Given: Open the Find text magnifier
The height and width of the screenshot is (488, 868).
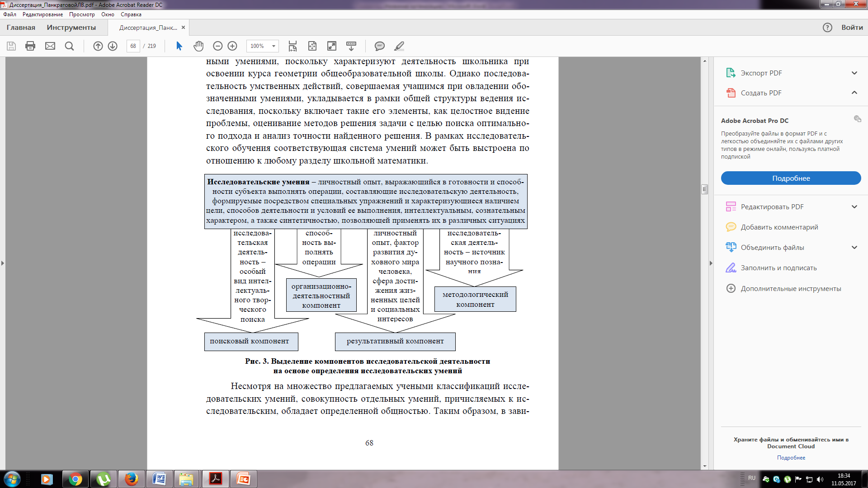Looking at the screenshot, I should click(x=69, y=46).
